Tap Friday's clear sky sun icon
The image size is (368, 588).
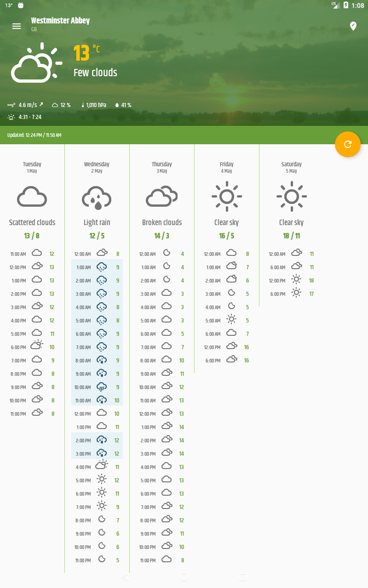[x=227, y=196]
